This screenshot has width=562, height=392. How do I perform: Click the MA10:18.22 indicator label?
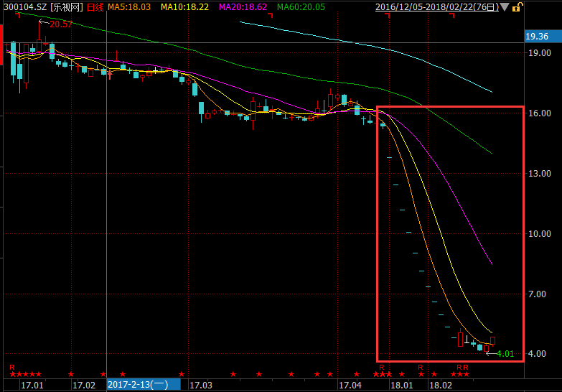coord(184,6)
